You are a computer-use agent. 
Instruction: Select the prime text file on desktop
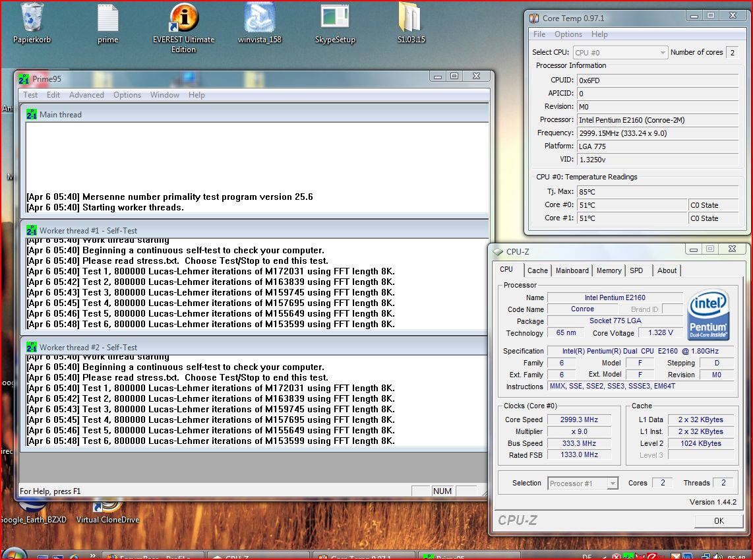(107, 23)
